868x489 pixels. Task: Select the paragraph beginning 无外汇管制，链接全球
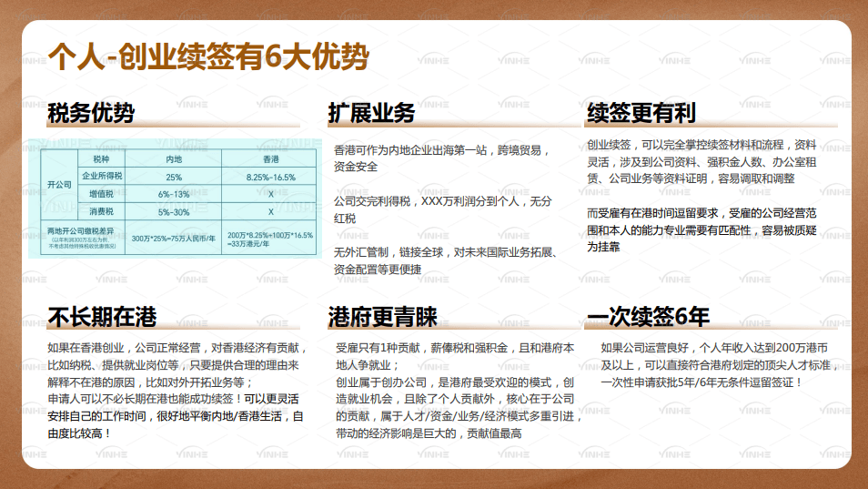[x=444, y=260]
